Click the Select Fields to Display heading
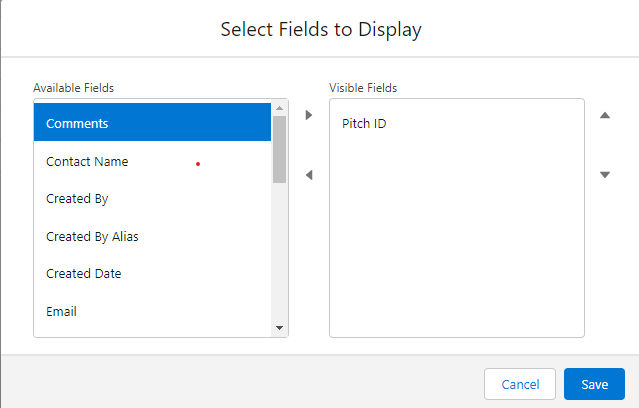Screen dimensions: 639x408 point(320,30)
